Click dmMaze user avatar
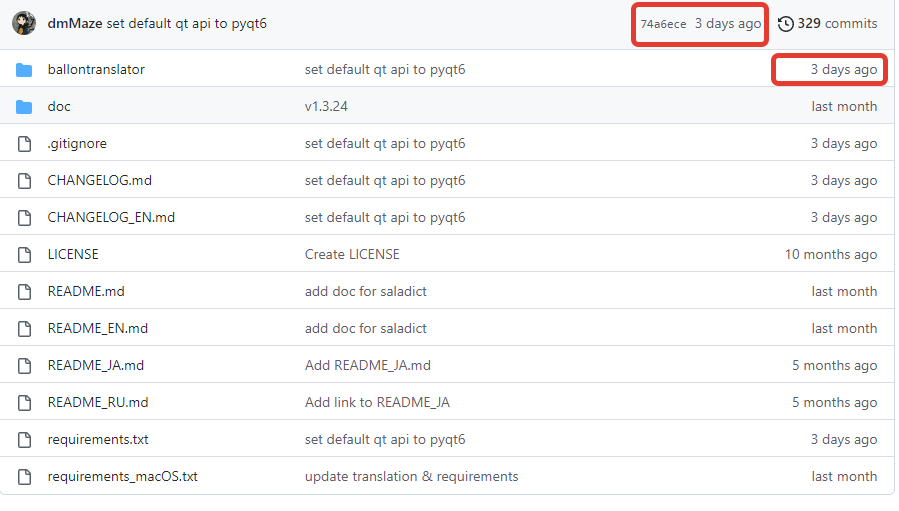Screen dimensions: 899x511 pyautogui.click(x=24, y=24)
